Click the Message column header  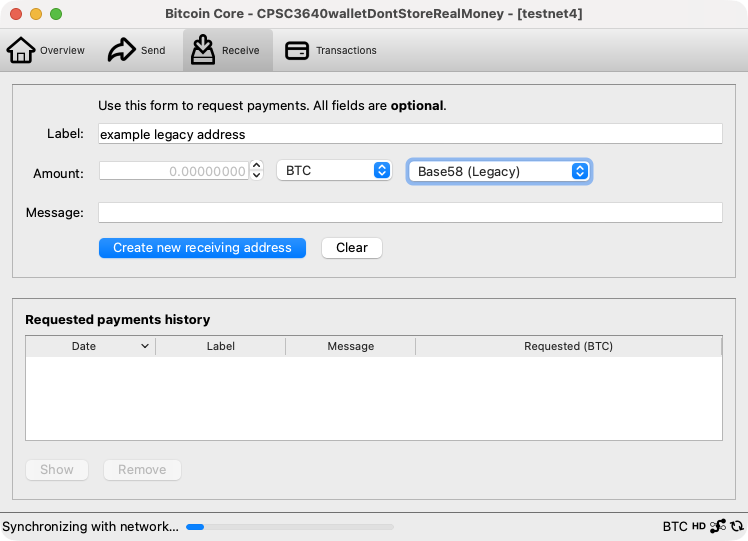pos(351,346)
